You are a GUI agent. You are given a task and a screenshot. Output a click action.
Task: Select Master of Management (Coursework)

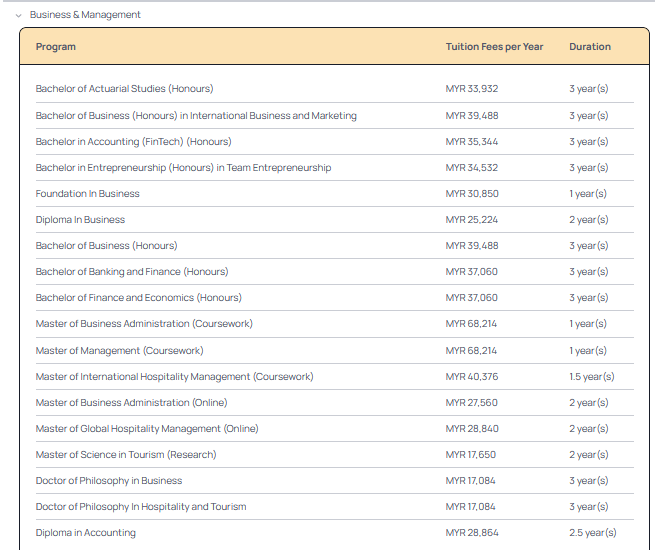119,351
